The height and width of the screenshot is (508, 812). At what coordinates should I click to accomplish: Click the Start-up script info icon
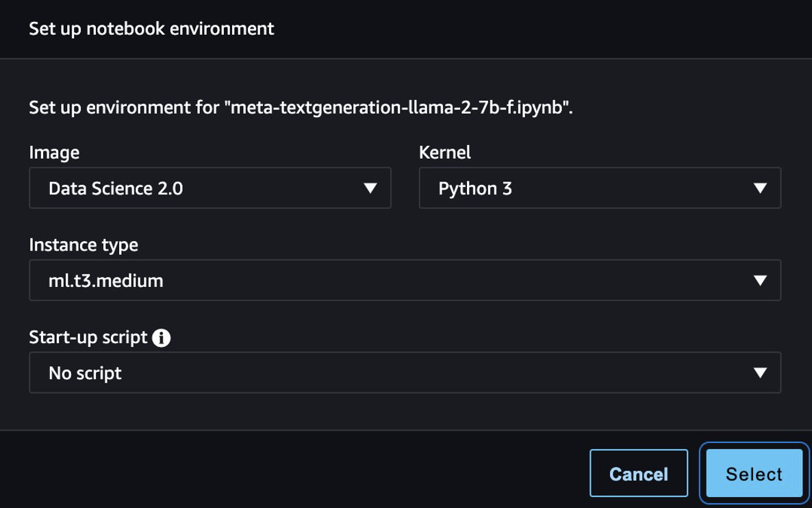pyautogui.click(x=162, y=338)
